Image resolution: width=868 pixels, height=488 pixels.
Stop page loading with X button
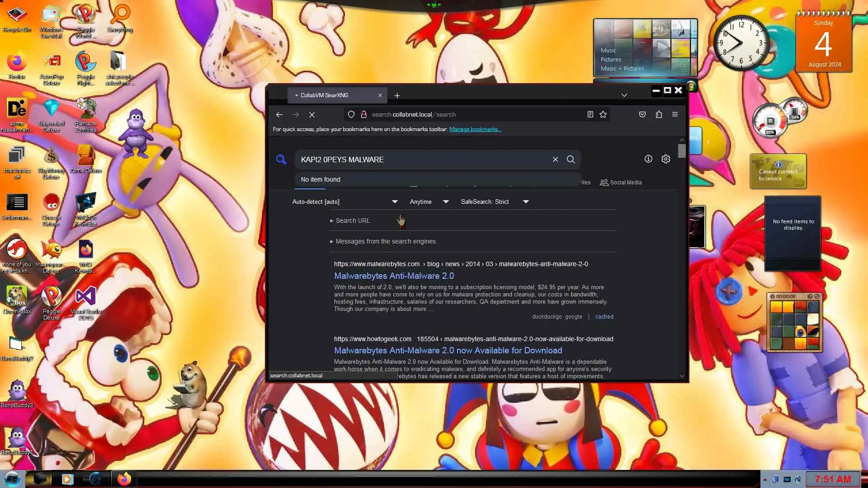coord(312,115)
